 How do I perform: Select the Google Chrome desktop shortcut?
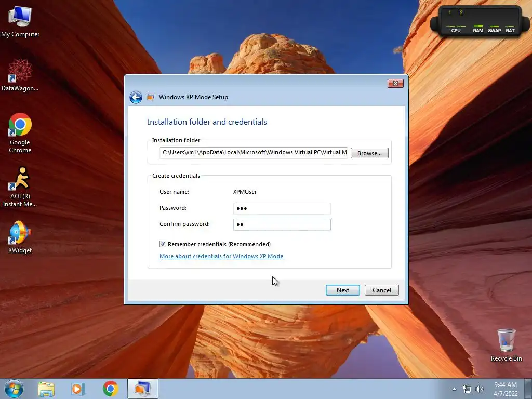coord(20,133)
